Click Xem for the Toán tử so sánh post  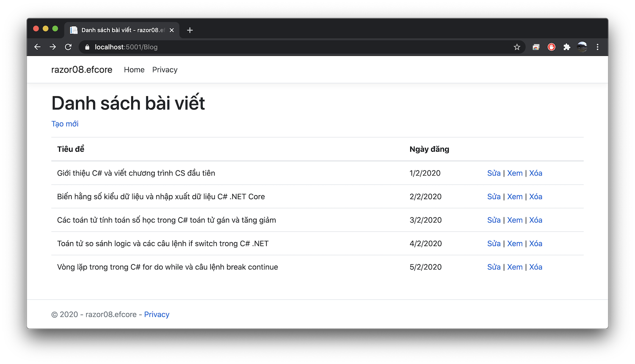click(x=515, y=244)
